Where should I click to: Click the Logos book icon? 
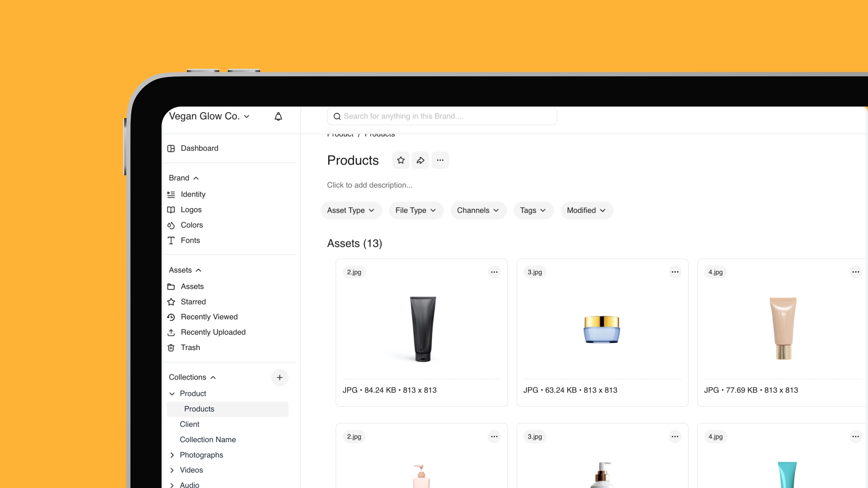pos(171,210)
